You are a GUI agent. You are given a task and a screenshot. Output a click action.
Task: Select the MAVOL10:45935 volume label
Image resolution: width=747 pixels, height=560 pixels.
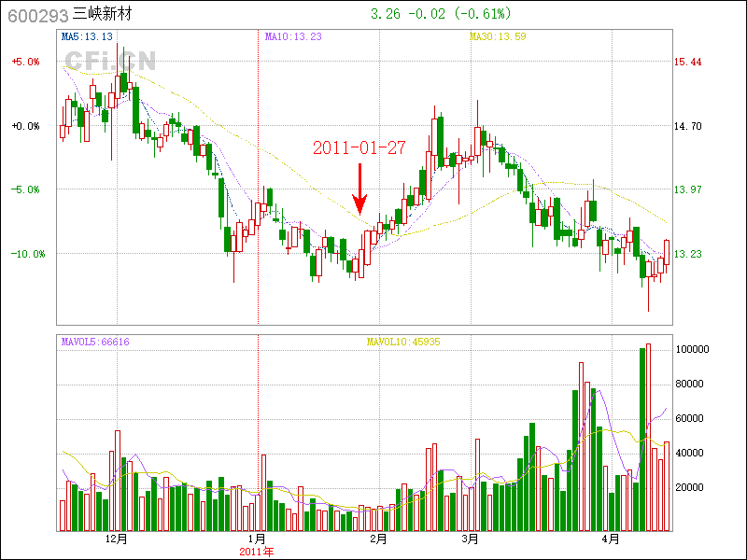(403, 343)
